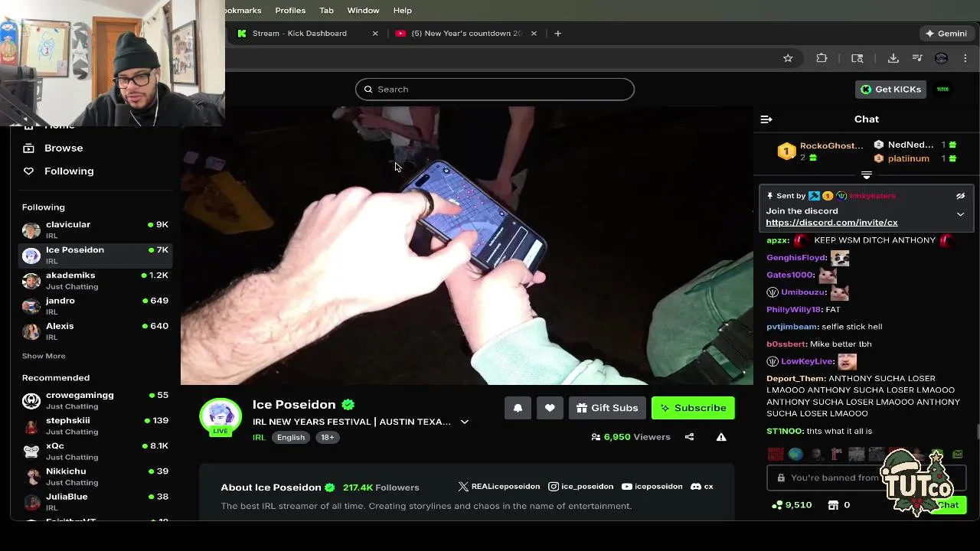980x551 pixels.
Task: Open the iceposeidon YouTube link
Action: [x=652, y=487]
